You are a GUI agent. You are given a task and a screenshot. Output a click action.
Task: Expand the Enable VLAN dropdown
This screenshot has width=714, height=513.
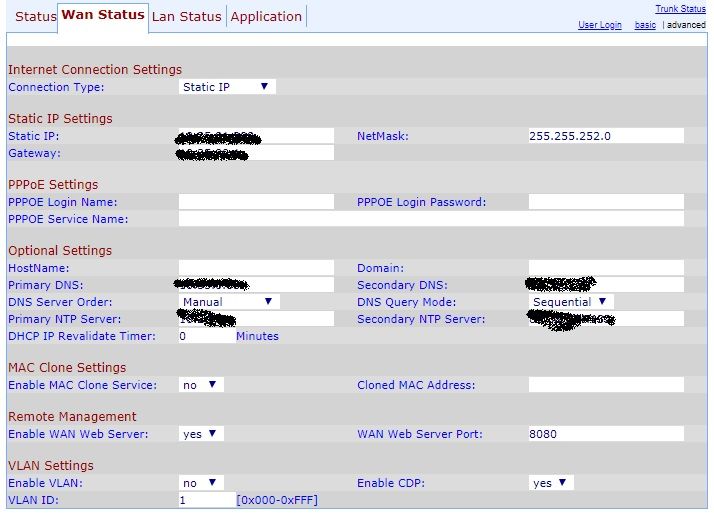click(201, 483)
